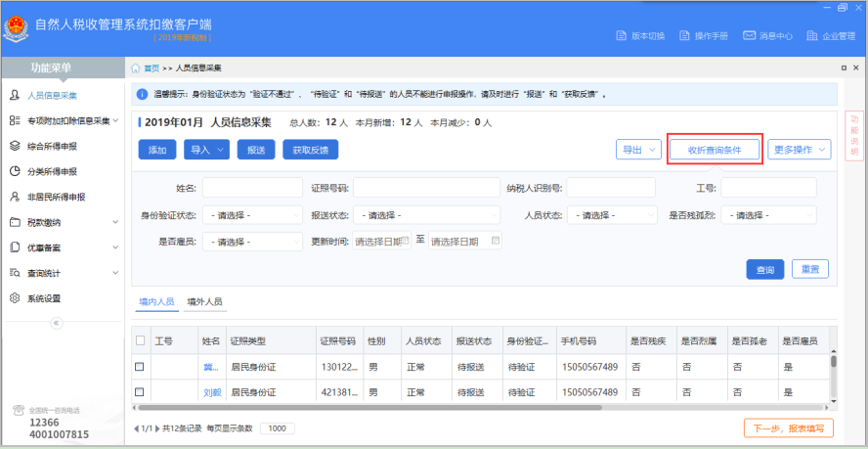
Task: Open 人员信息采集 in the function menu
Action: (52, 95)
